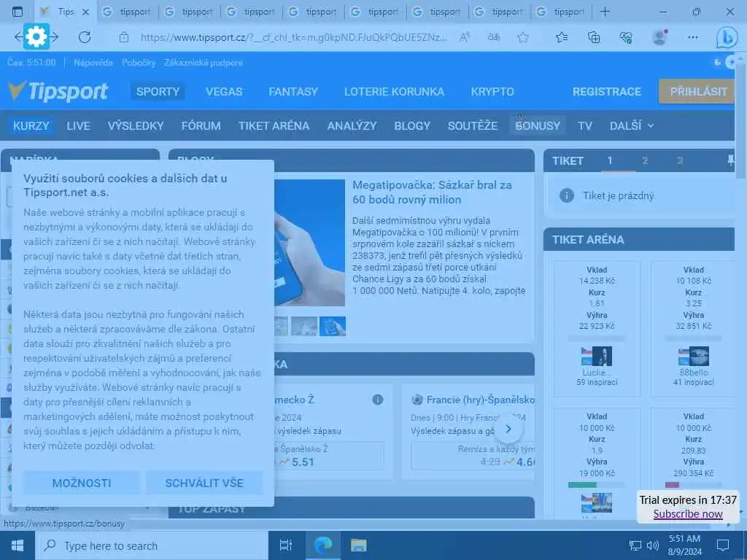Click the browser address bar

[293, 37]
